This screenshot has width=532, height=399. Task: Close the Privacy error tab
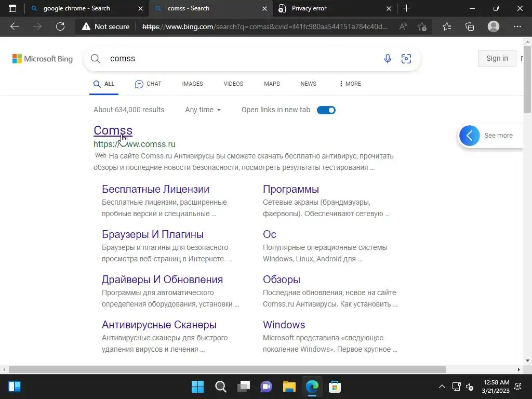coord(389,8)
